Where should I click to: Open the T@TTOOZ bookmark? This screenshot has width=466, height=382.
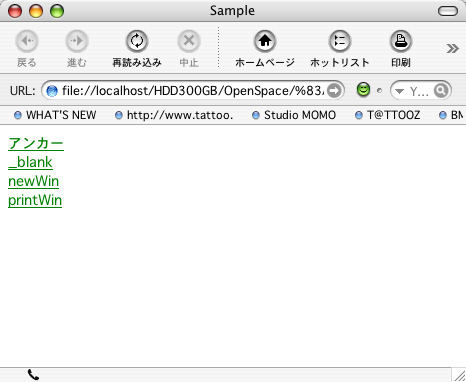[388, 115]
